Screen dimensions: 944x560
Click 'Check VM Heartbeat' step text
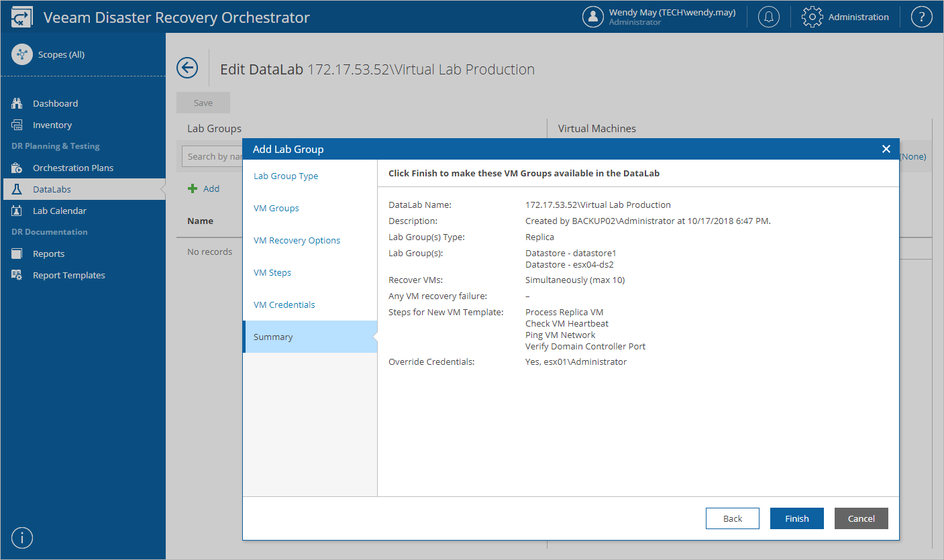coord(567,323)
